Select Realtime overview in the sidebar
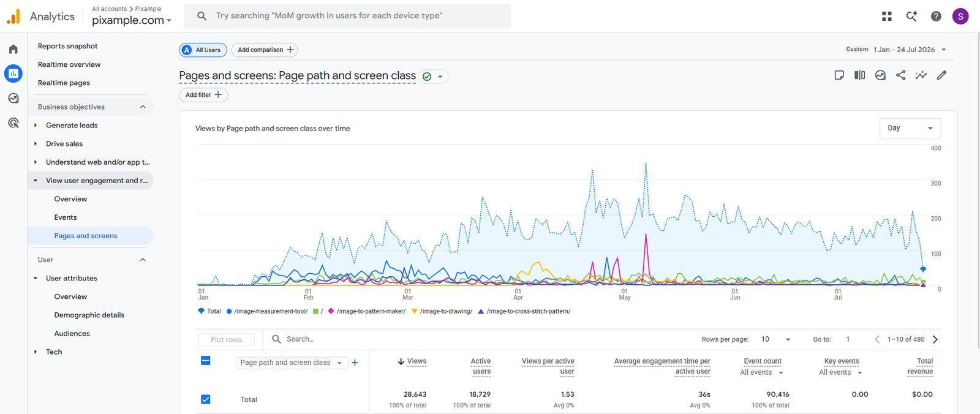The width and height of the screenshot is (980, 414). coord(69,64)
